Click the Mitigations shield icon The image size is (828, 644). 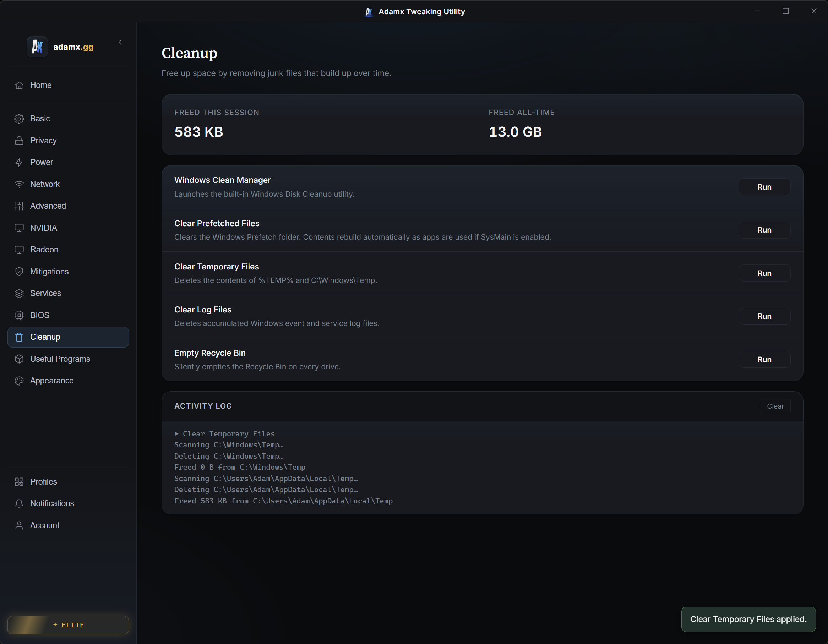point(19,271)
